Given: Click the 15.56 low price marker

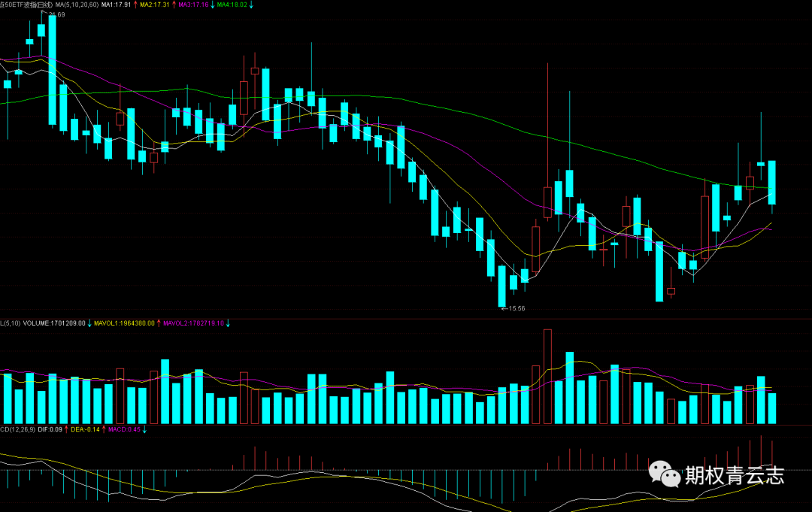Looking at the screenshot, I should pyautogui.click(x=513, y=308).
